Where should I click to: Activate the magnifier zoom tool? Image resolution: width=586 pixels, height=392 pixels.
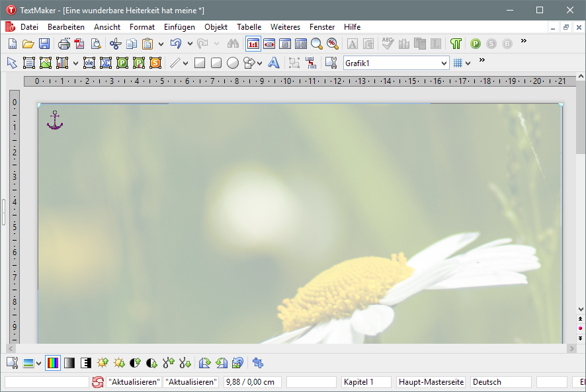pos(317,44)
